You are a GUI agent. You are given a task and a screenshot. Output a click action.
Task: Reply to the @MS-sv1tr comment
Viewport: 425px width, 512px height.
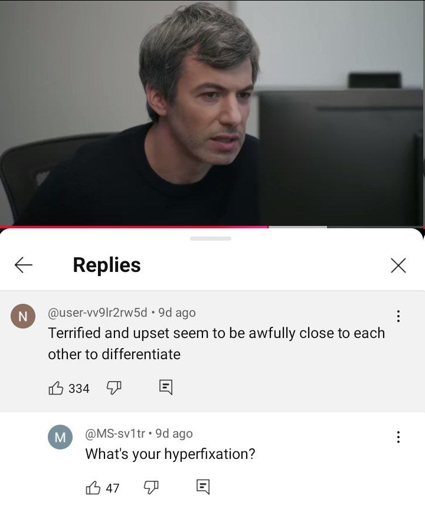point(203,487)
